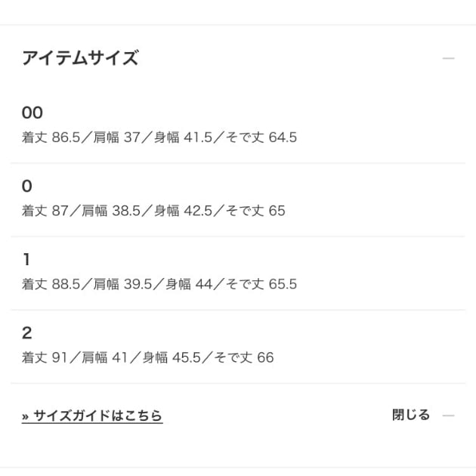Screen dimensions: 476x476
Task: Click 肩幅 37 in size 00 row
Action: coord(116,138)
